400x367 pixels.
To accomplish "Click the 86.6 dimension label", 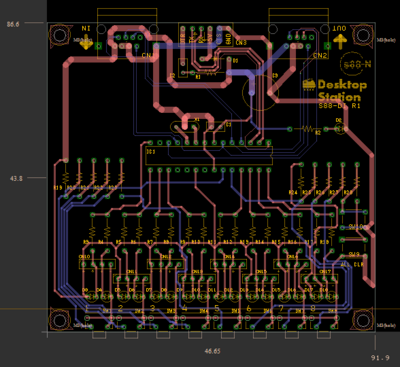I will coord(13,24).
